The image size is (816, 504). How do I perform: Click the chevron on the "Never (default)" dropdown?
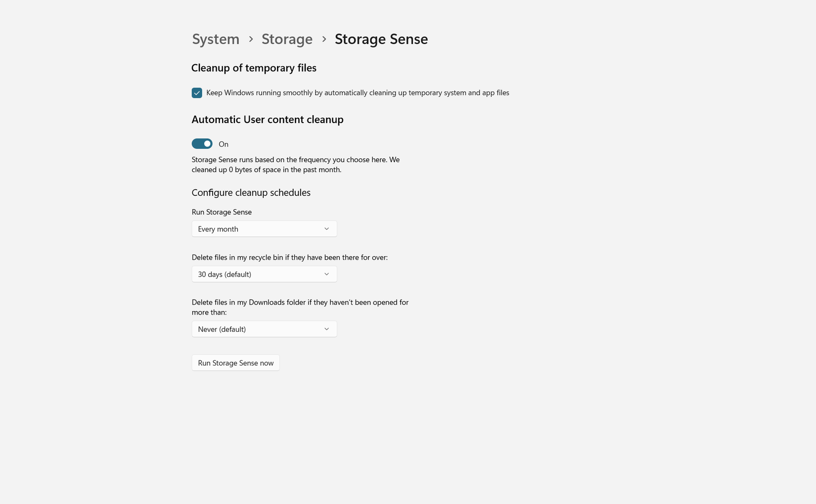[x=326, y=328]
